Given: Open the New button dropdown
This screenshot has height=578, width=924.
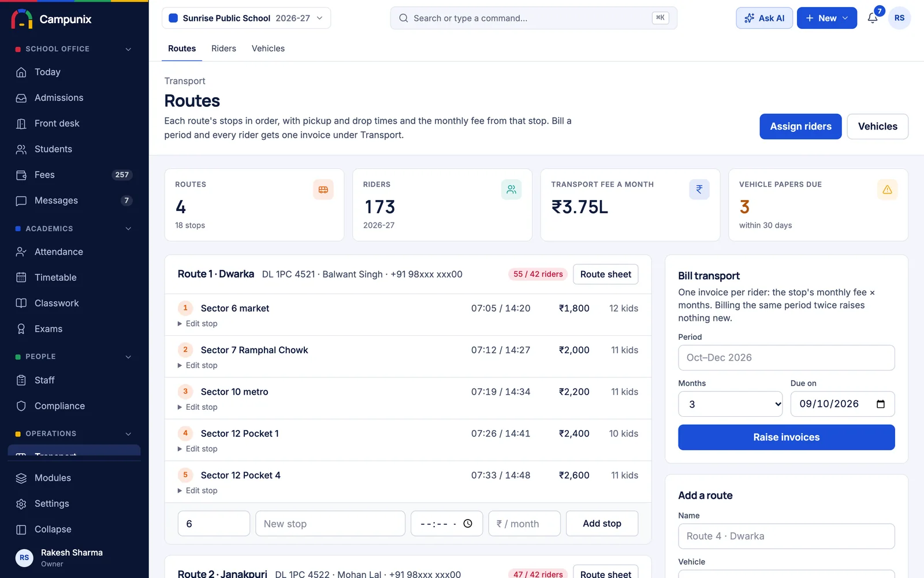Looking at the screenshot, I should 827,18.
